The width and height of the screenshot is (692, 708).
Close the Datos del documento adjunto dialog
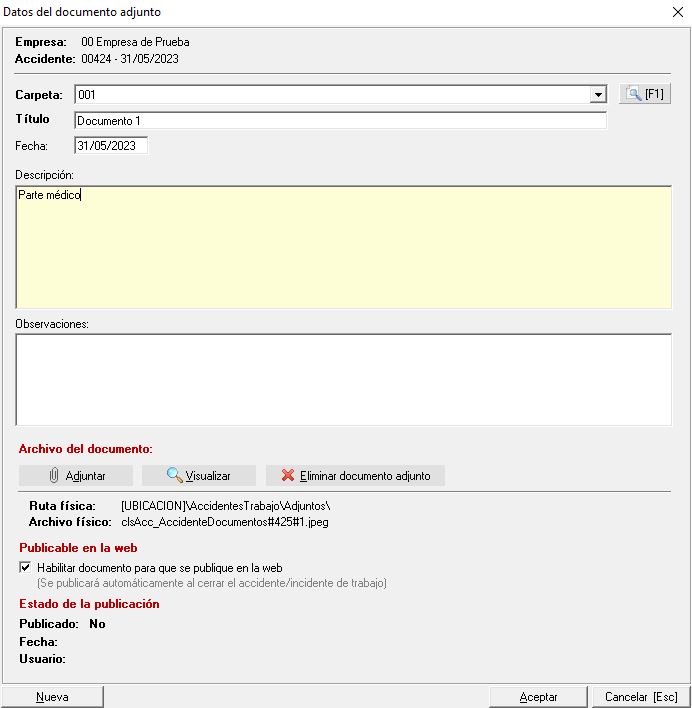point(676,12)
